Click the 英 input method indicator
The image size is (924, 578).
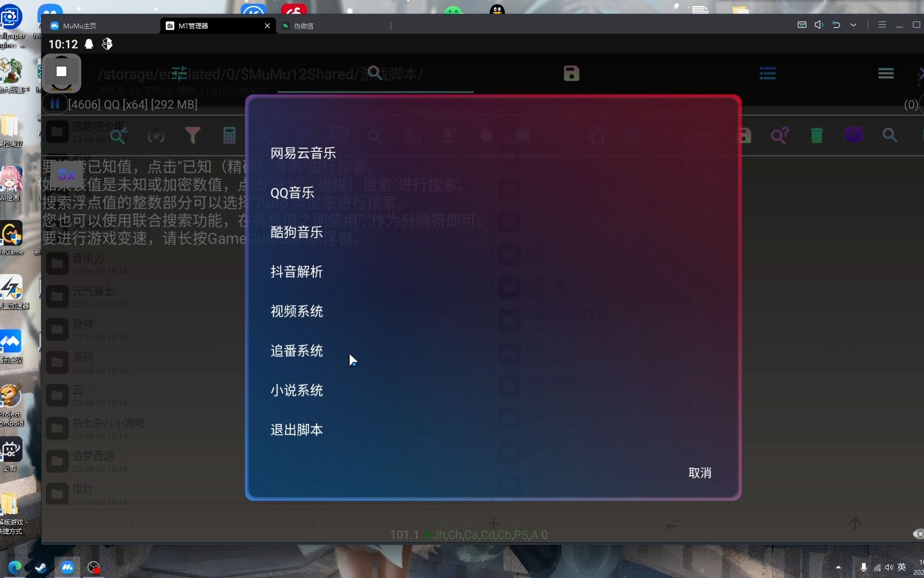click(902, 567)
